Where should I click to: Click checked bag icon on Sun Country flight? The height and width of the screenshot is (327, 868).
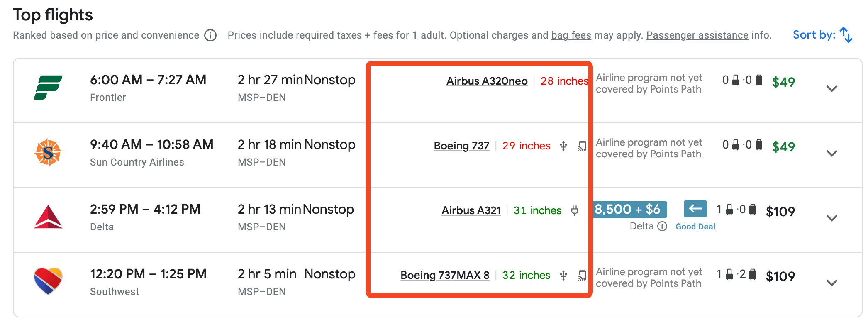759,145
